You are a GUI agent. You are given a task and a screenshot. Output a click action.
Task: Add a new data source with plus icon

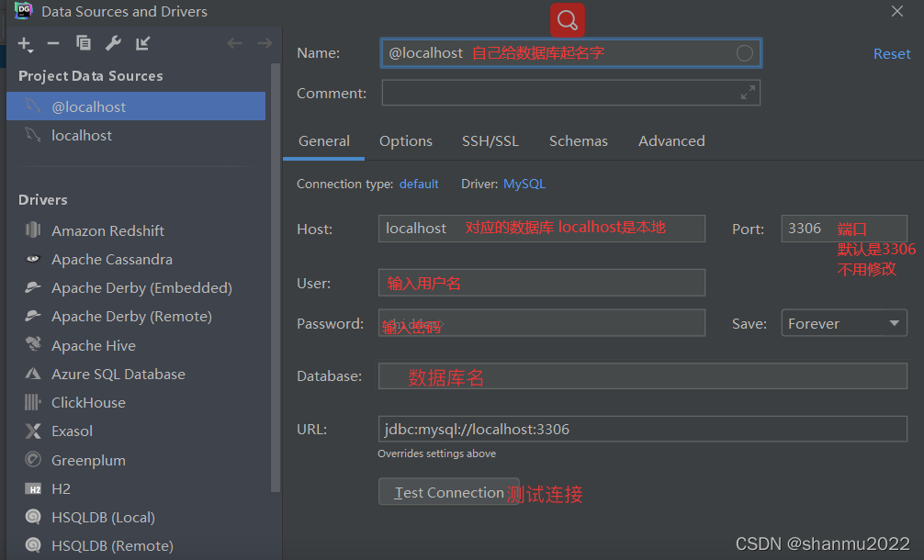tap(26, 44)
